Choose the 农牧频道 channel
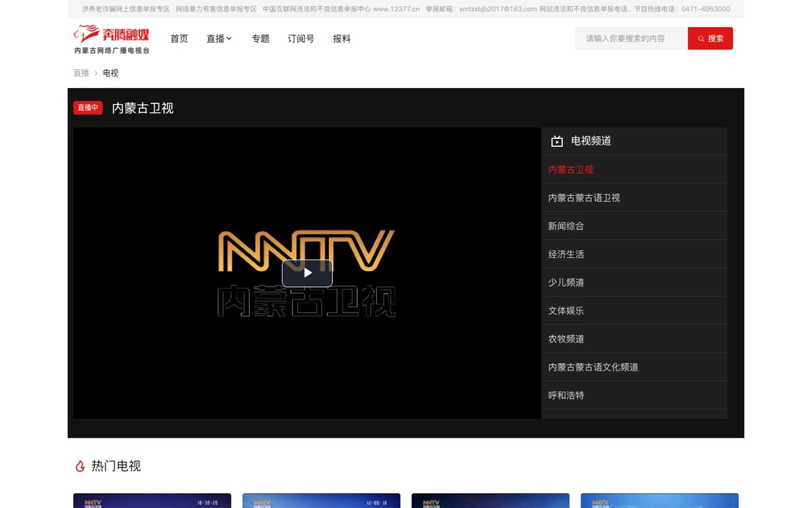This screenshot has width=812, height=508. pos(634,339)
